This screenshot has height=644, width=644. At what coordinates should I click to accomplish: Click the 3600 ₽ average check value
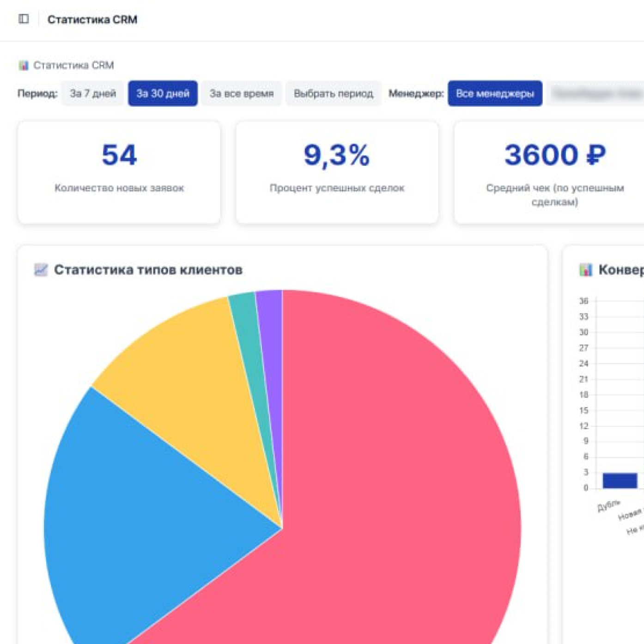coord(555,155)
